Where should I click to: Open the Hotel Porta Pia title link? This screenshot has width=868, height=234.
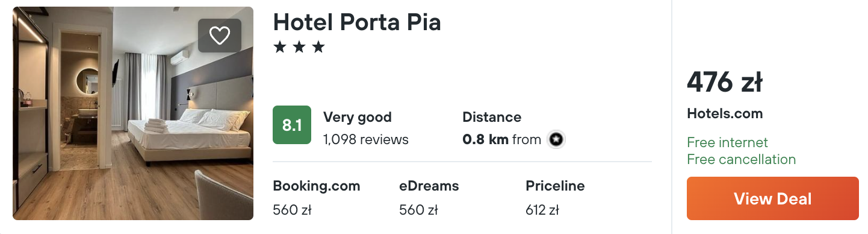tap(357, 22)
